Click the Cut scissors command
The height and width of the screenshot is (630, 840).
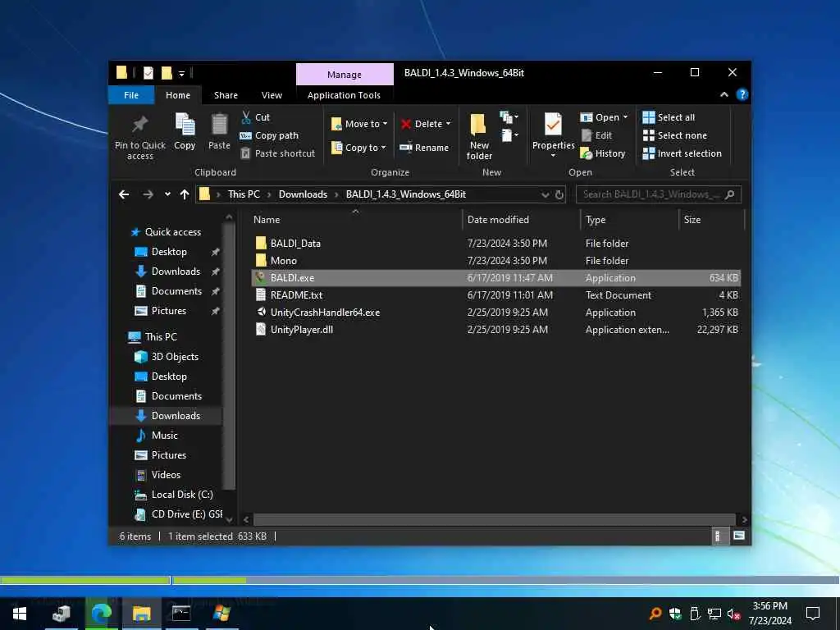256,117
